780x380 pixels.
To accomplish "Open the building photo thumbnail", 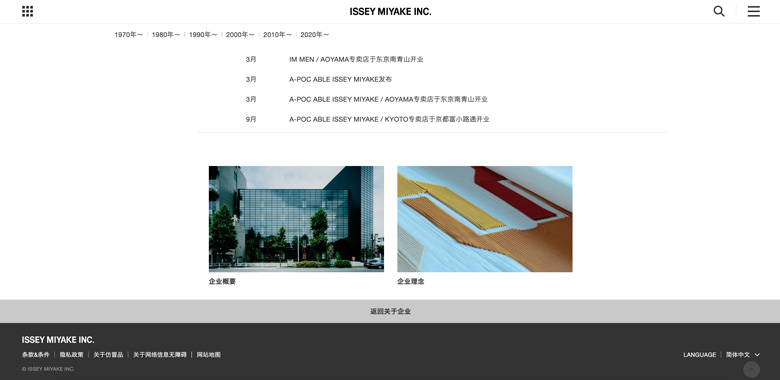I will [296, 219].
